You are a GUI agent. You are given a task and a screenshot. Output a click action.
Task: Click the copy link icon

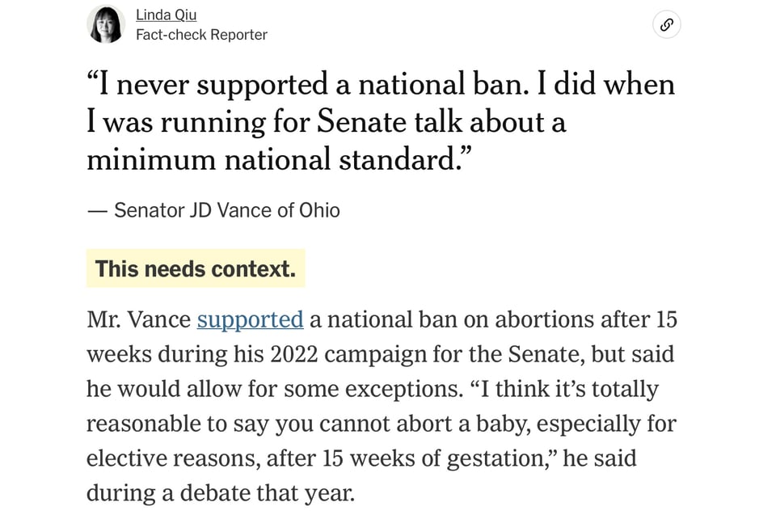tap(666, 24)
